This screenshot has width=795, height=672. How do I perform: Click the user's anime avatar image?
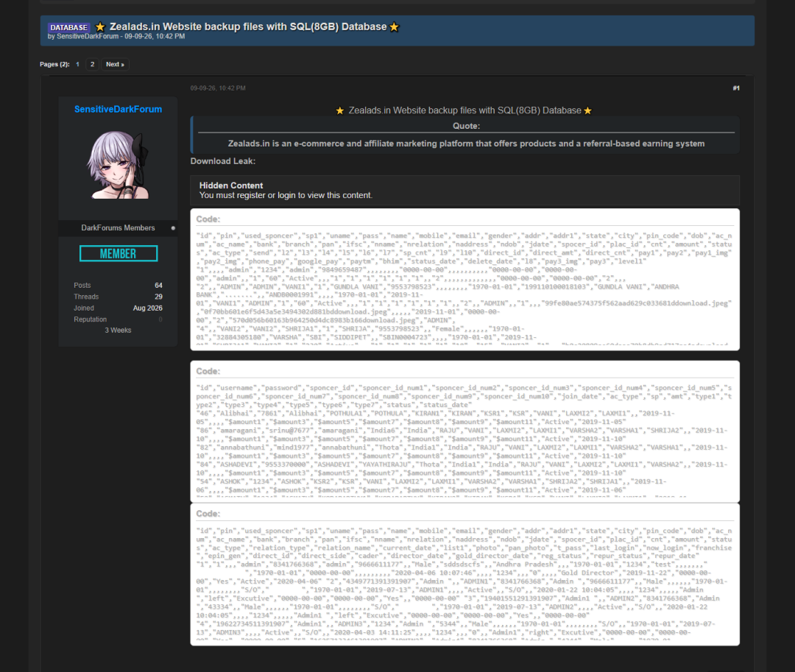[x=118, y=165]
